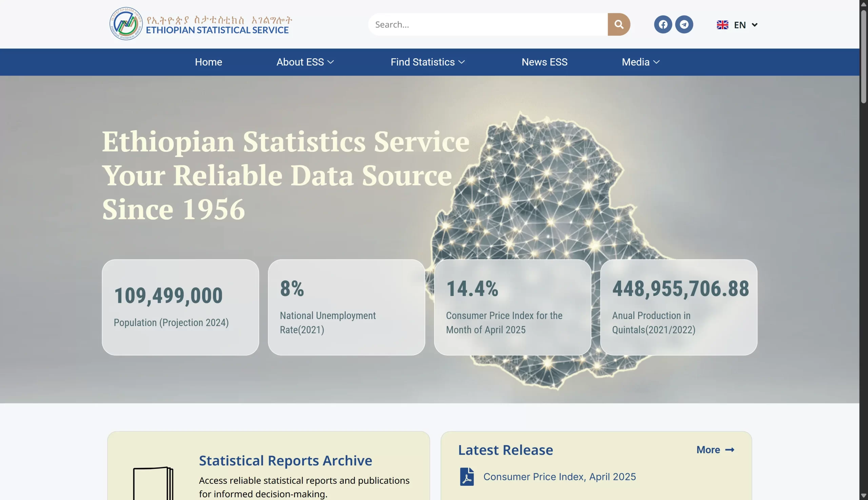Click the More link in Latest Release
Image resolution: width=868 pixels, height=500 pixels.
click(708, 450)
